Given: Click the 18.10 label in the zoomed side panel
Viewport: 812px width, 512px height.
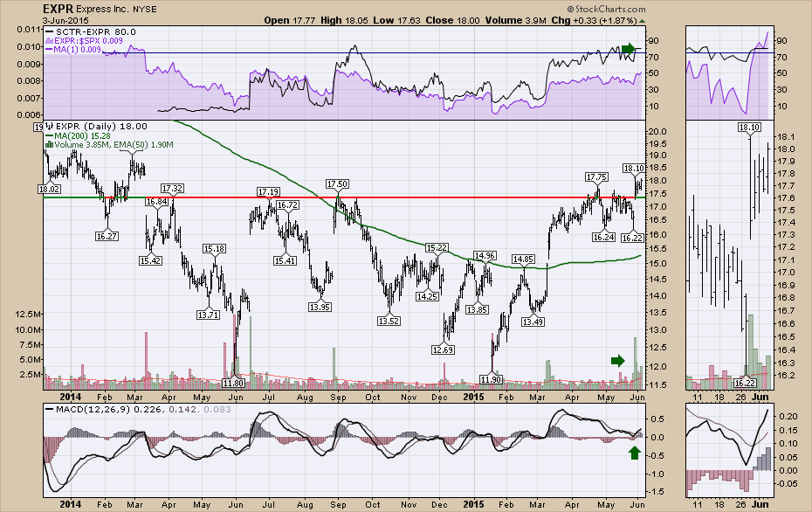Looking at the screenshot, I should click(x=749, y=128).
